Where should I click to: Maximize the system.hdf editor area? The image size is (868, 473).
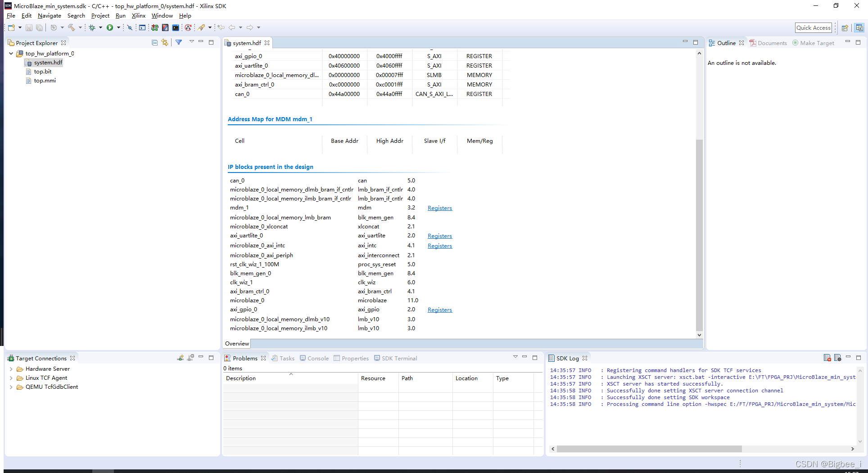click(x=695, y=42)
